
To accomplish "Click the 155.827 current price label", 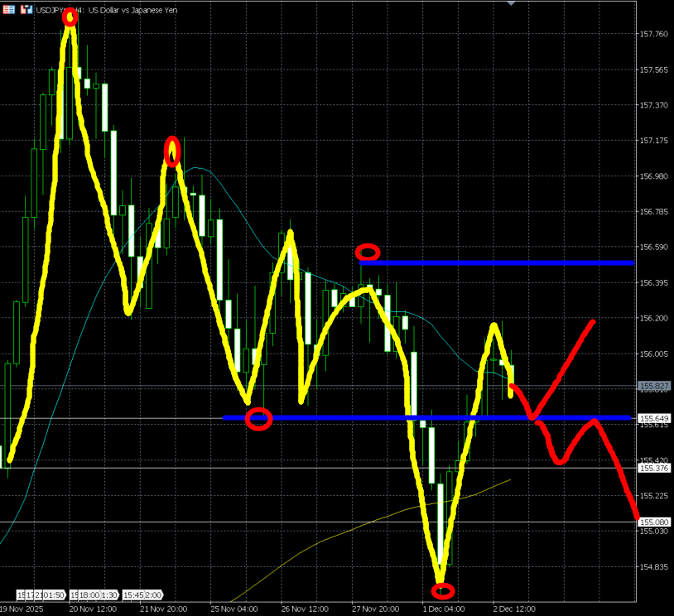I will pos(654,386).
